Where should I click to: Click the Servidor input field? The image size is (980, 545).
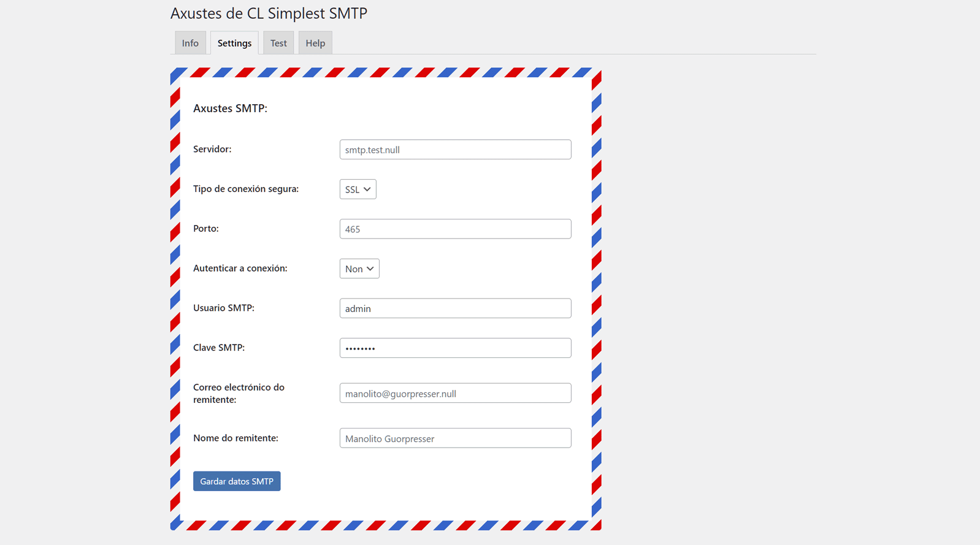[x=455, y=150]
